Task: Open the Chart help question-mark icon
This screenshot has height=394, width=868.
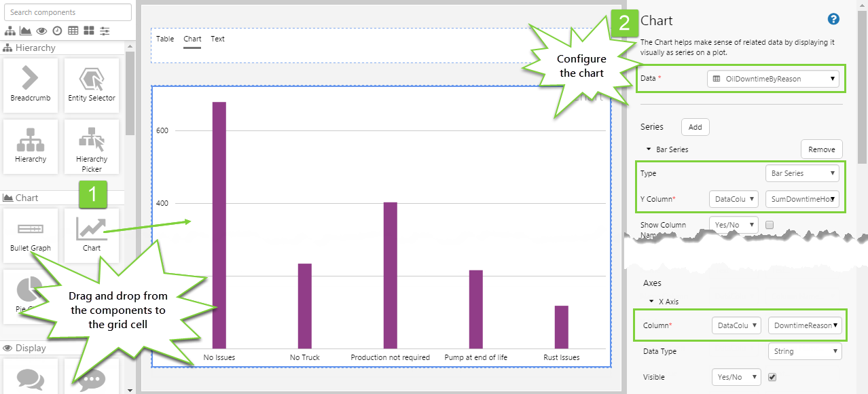Action: point(834,19)
